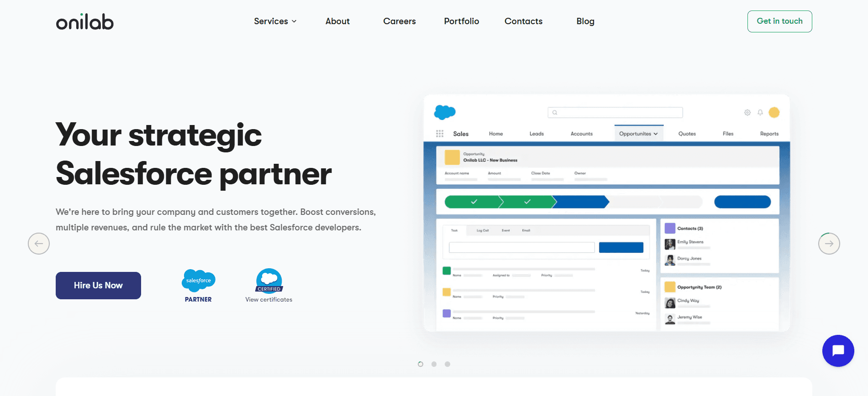Click the Salesforce Certified badge icon
The image size is (868, 396).
coord(269,280)
